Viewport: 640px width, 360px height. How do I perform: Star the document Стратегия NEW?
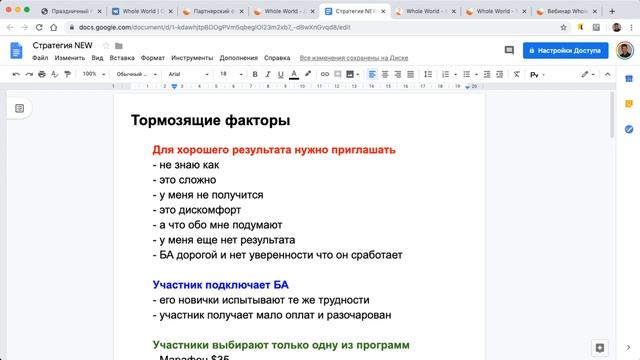coord(106,46)
